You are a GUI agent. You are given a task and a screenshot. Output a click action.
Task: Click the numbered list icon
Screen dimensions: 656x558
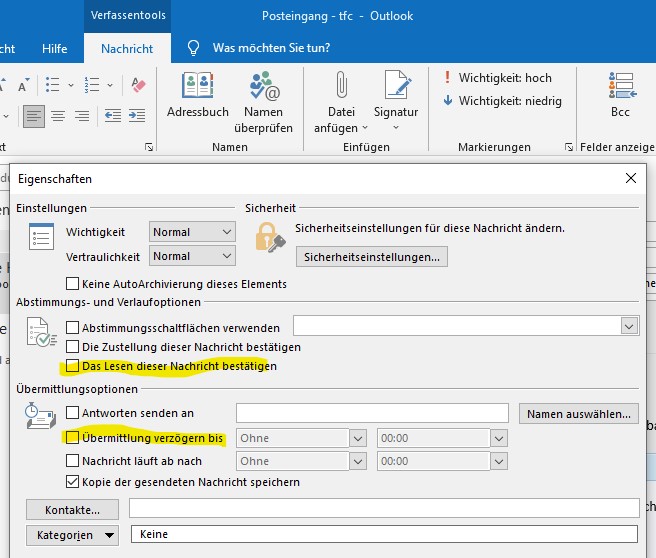(x=92, y=84)
